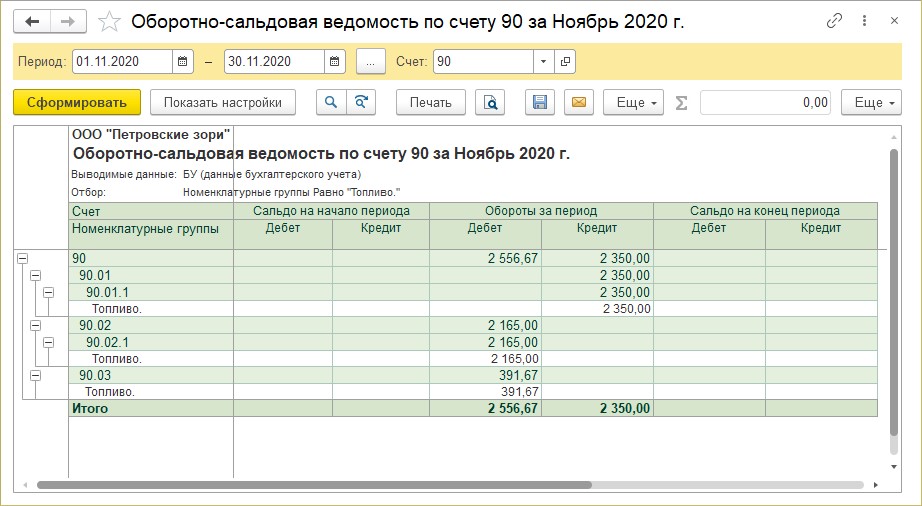922x506 pixels.
Task: Click the ООО "Петровские зори" organization name
Action: click(151, 135)
